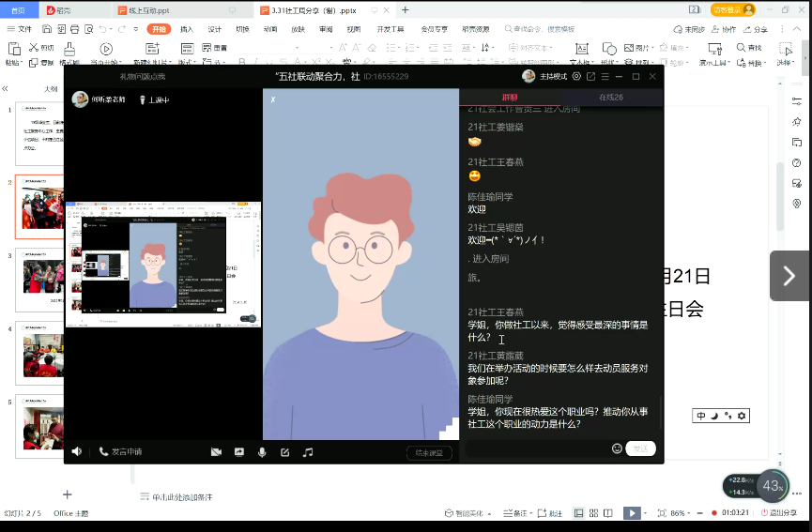
Task: Toggle the camera in the live classroom
Action: (x=216, y=451)
